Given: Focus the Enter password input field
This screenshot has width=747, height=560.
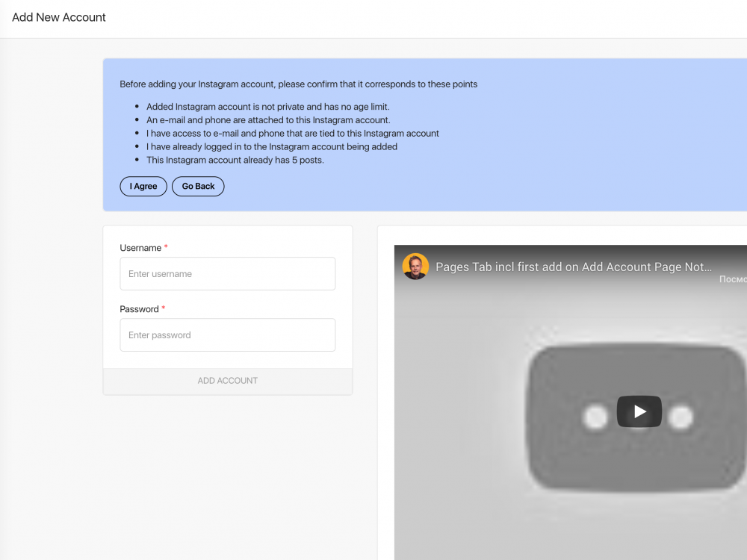Looking at the screenshot, I should [227, 335].
